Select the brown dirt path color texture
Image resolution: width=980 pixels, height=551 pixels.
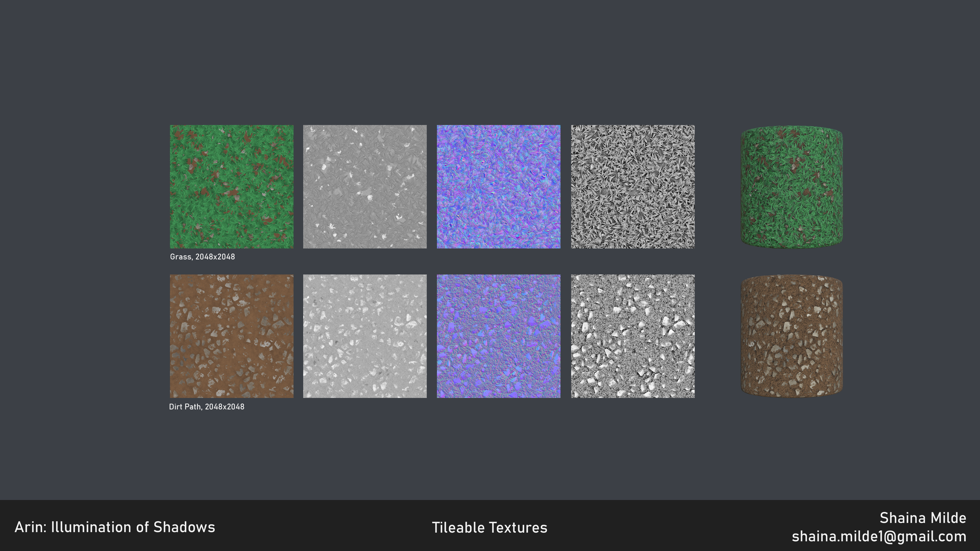[232, 336]
